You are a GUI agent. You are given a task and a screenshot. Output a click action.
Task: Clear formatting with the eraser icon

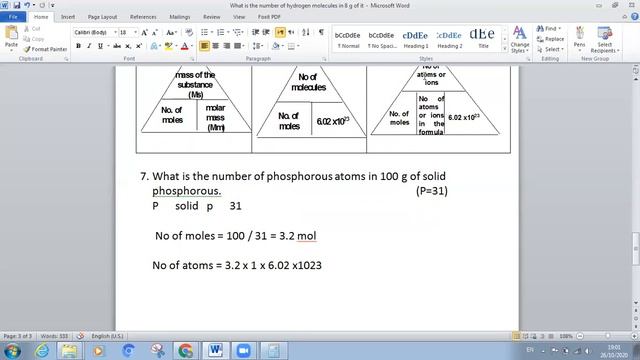click(x=189, y=32)
